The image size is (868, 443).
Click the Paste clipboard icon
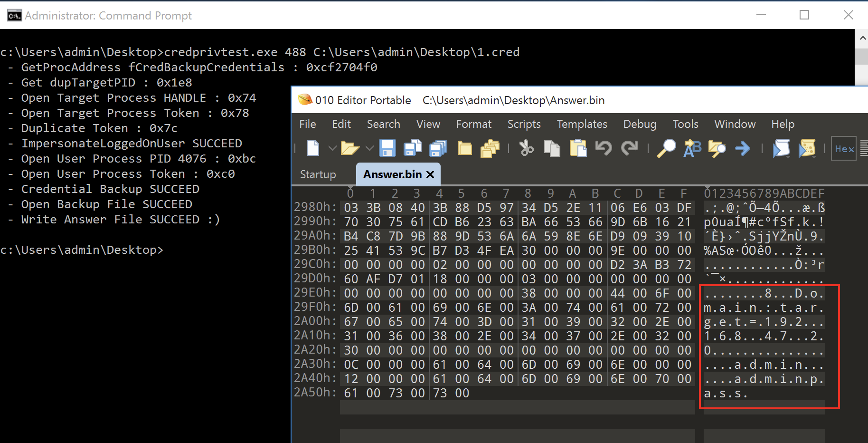[x=578, y=148]
